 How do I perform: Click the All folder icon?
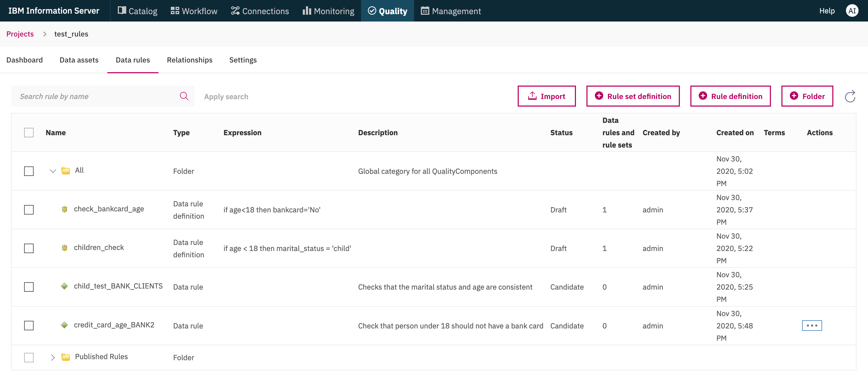66,171
